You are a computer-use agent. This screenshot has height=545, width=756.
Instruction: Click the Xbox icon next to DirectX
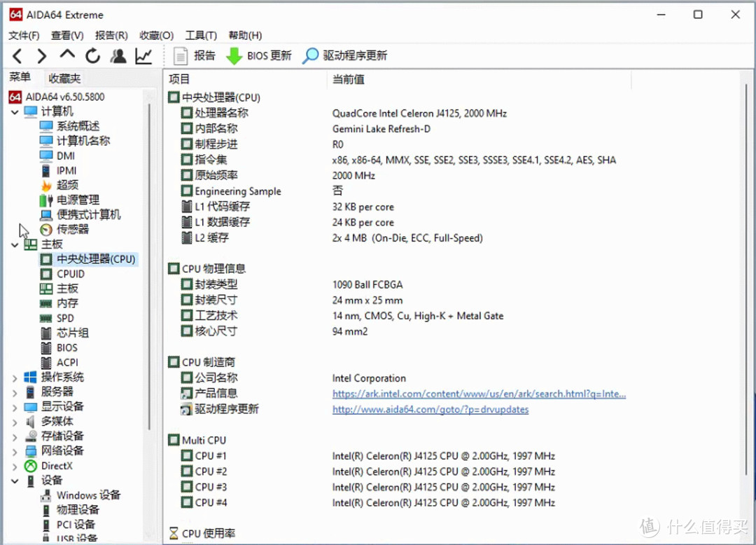31,466
